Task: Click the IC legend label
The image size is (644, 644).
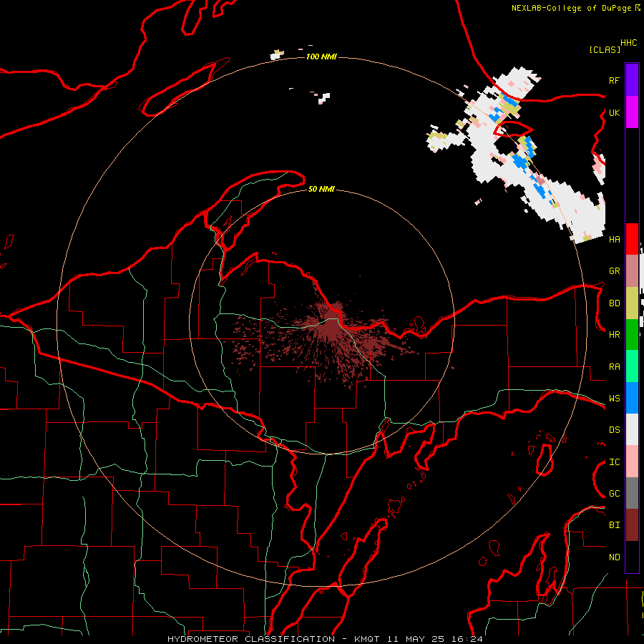Action: click(614, 462)
